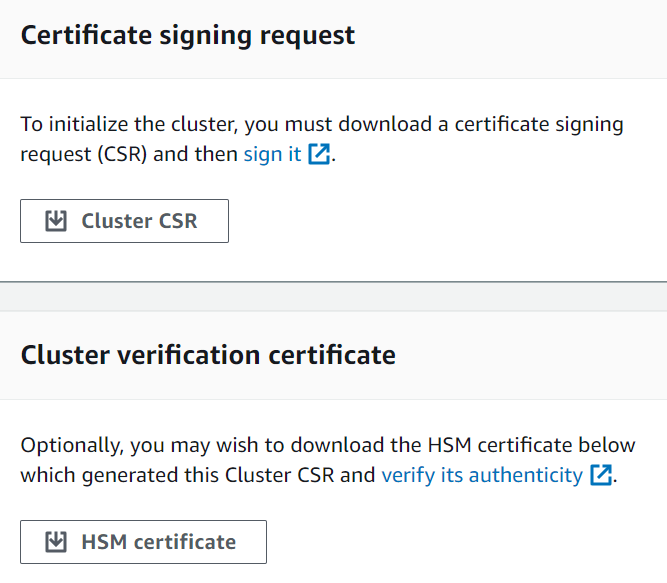Click the 'Cluster CSR' label text in button
This screenshot has height=583, width=667.
139,221
